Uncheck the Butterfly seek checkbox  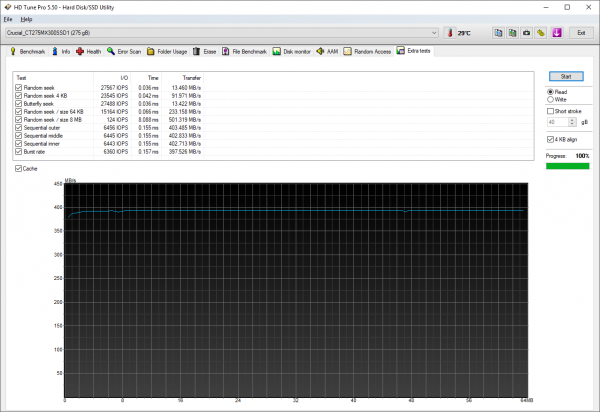click(18, 104)
